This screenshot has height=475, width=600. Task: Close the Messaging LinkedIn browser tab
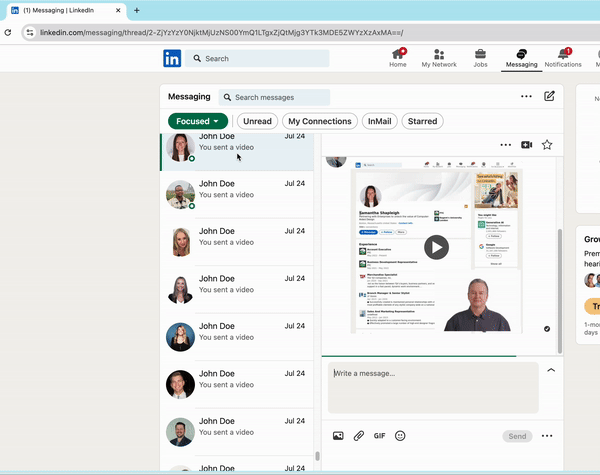click(118, 10)
